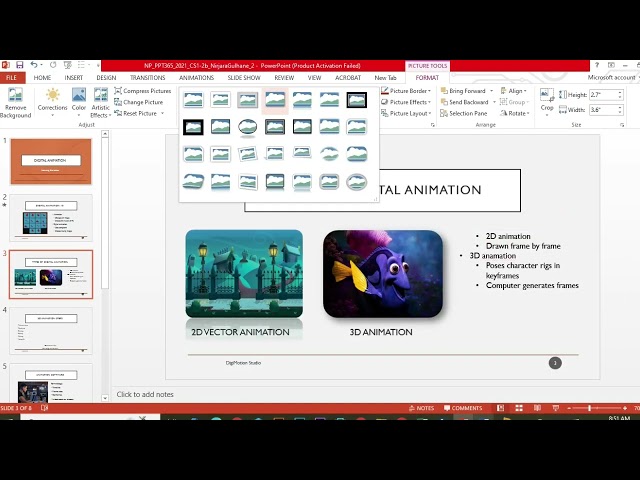Viewport: 640px width, 480px height.
Task: Open Picture Effects dropdown
Action: 406,102
